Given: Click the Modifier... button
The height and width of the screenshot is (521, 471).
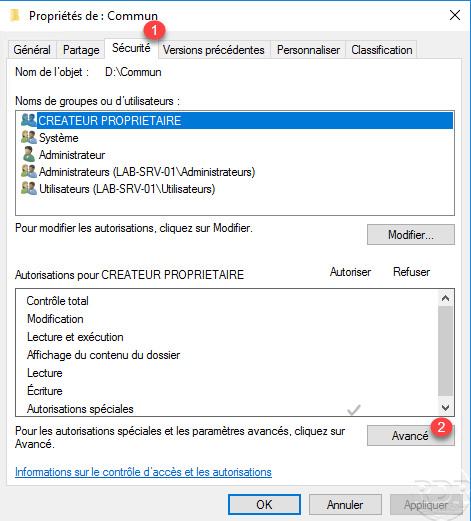Looking at the screenshot, I should (411, 235).
